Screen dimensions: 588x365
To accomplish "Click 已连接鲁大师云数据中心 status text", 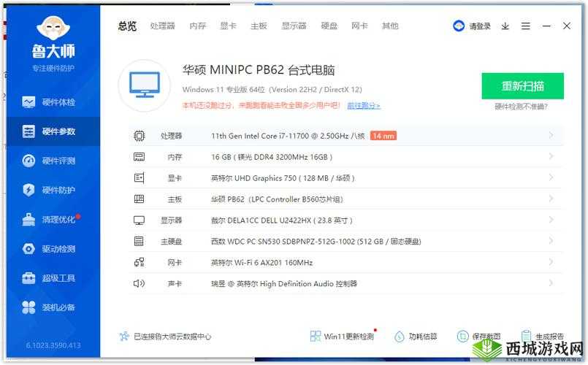I will pos(172,337).
